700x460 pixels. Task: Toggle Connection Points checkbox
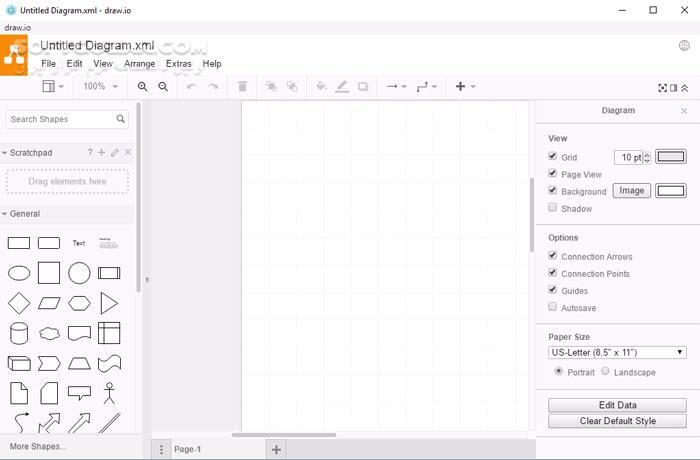[x=553, y=272]
